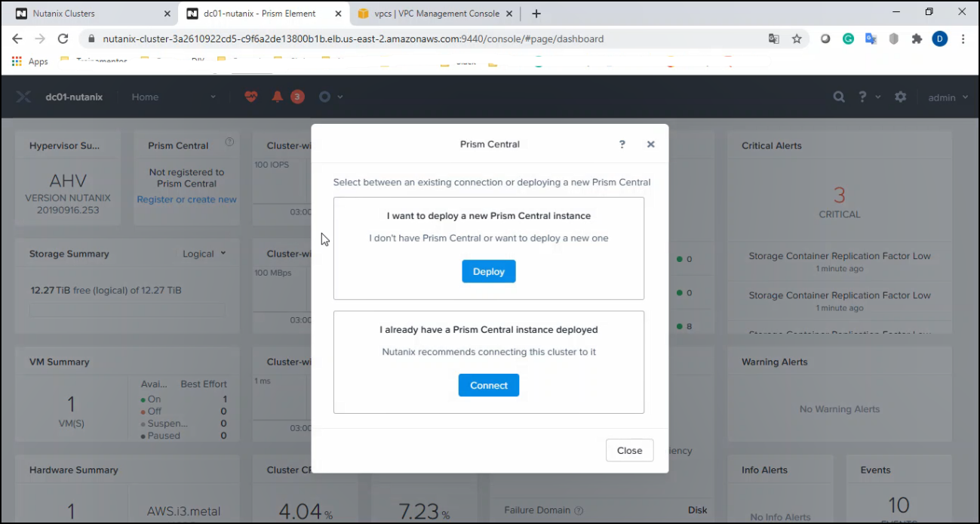
Task: View alerts via the bell icon
Action: coord(278,97)
